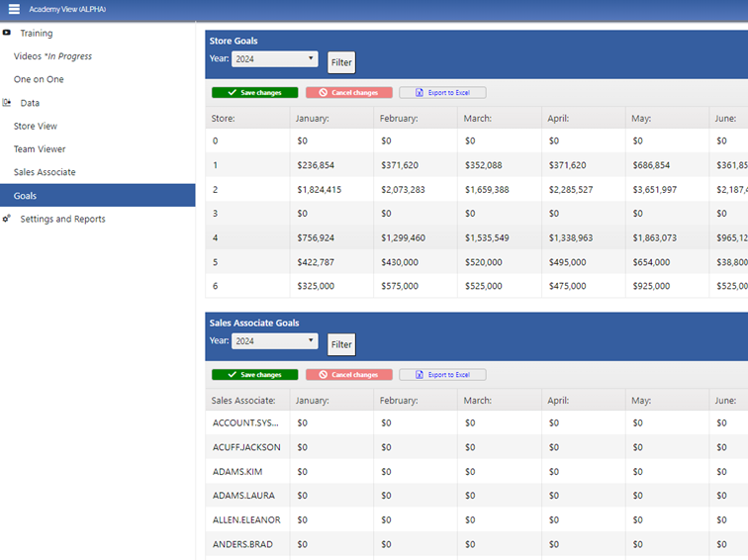
Task: Click February header in Store Goals
Action: [416, 119]
